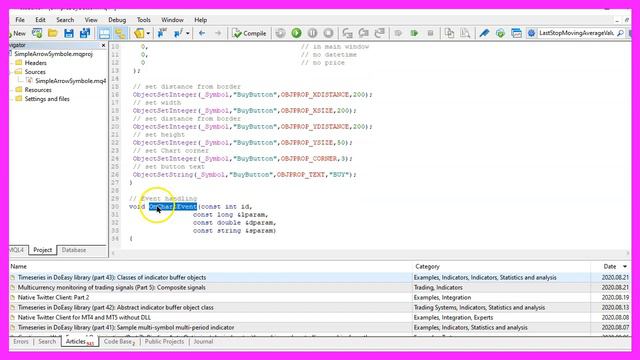
Task: Switch to the Database navigator tab
Action: 74,250
